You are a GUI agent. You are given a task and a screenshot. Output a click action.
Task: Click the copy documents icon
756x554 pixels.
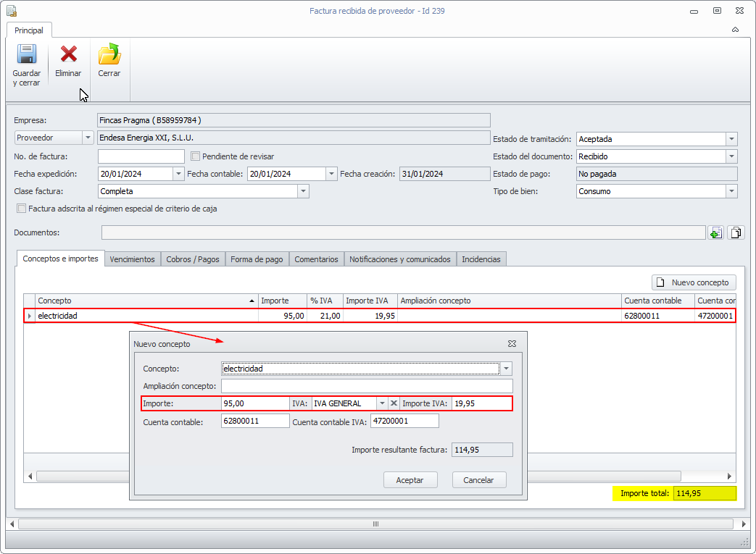[736, 232]
